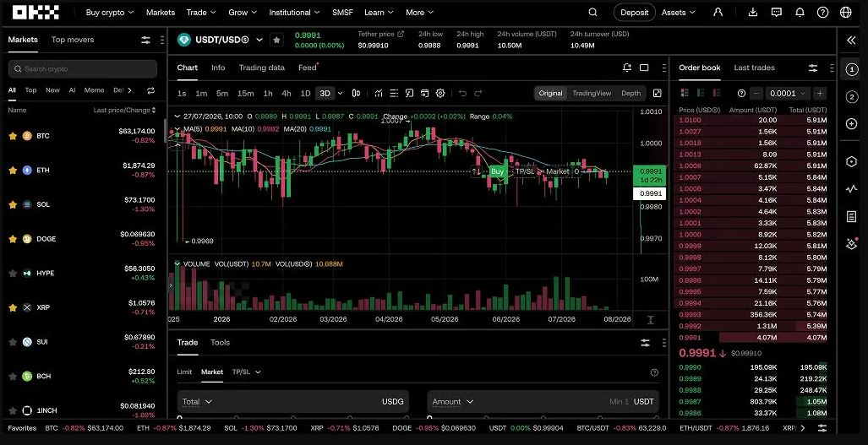This screenshot has width=868, height=445.
Task: Open the Markets link in the top navigation
Action: tap(161, 12)
